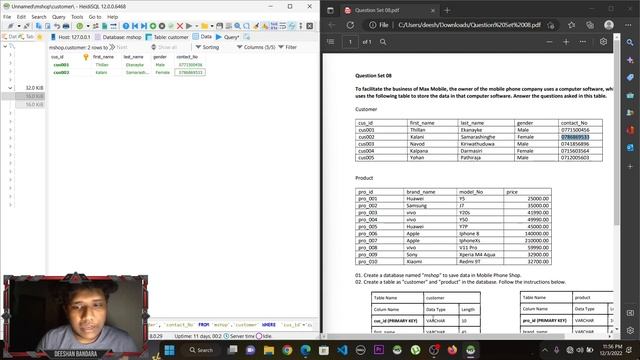
Task: Click the disconnect plug icon in HeidiSQL
Action: tap(27, 26)
